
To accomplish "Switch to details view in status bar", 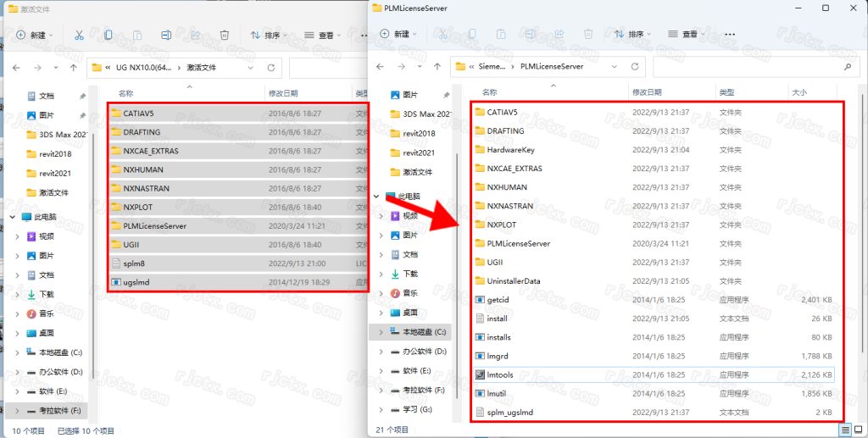I will 845,430.
